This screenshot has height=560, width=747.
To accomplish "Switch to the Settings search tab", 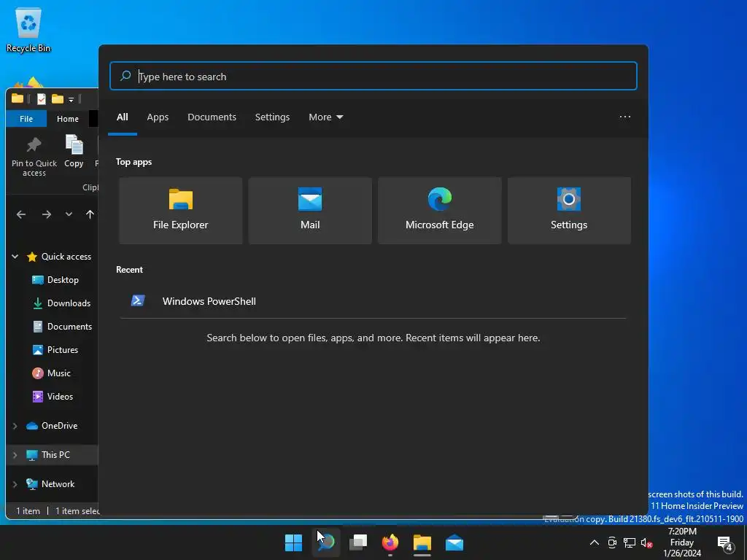I will coord(272,117).
